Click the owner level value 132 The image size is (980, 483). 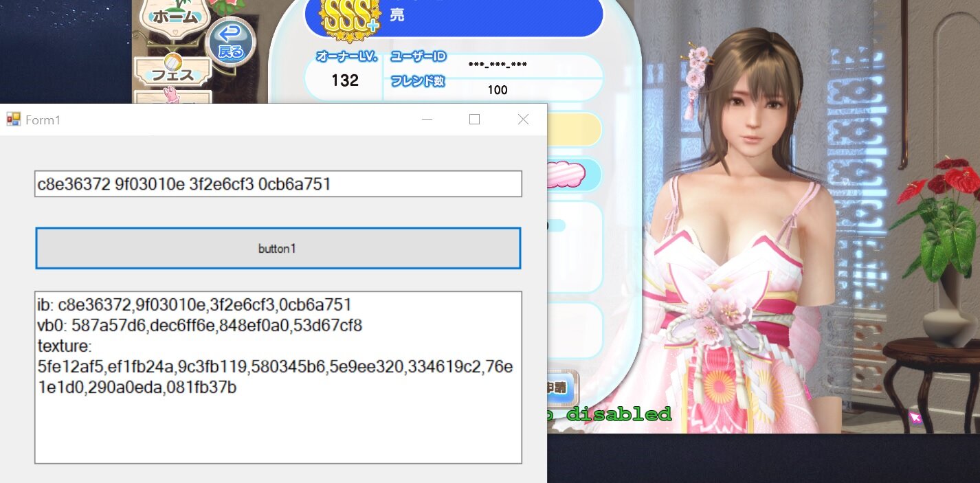pos(345,80)
